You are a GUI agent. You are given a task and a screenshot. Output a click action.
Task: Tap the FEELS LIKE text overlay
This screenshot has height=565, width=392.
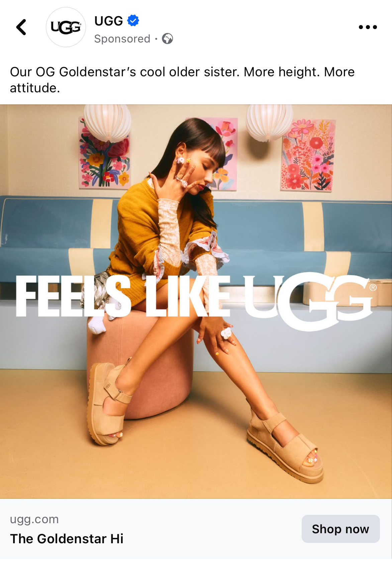123,296
